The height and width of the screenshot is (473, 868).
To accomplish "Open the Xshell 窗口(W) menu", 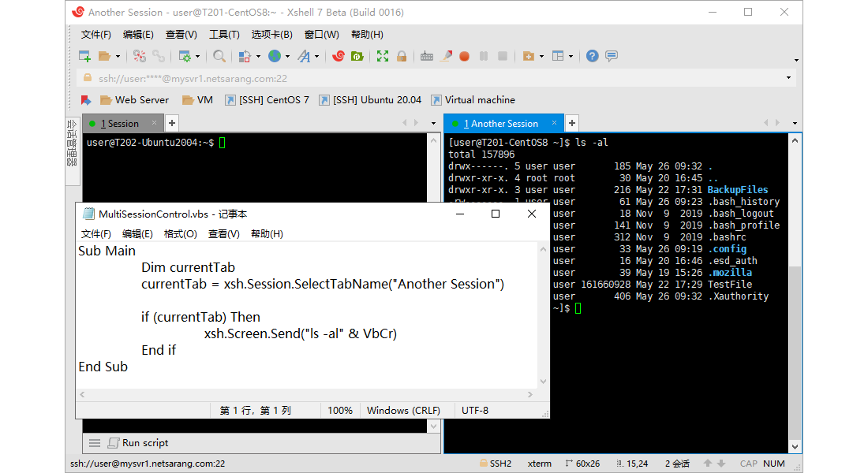I will [322, 35].
